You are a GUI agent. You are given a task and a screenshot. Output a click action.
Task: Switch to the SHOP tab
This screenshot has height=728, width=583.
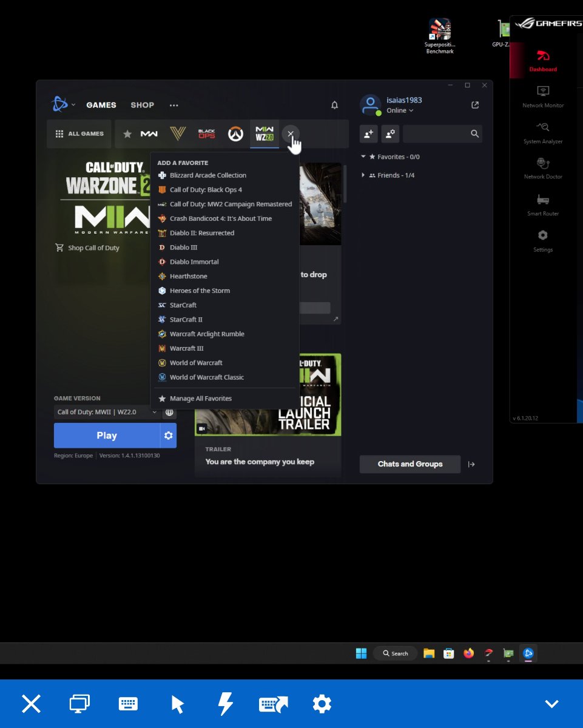pos(143,105)
